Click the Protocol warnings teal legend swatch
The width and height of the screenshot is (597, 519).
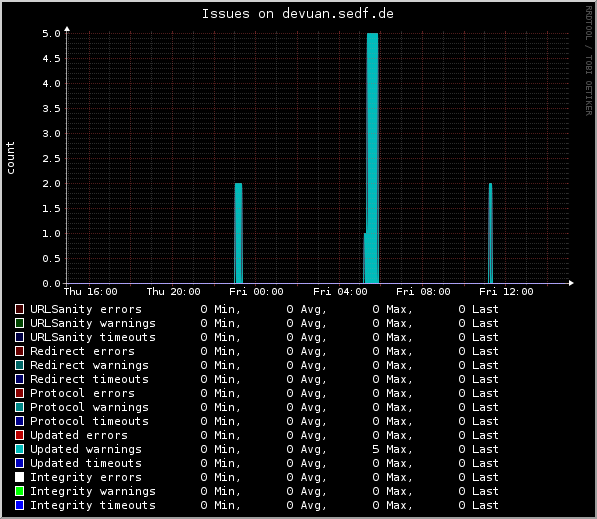[19, 407]
